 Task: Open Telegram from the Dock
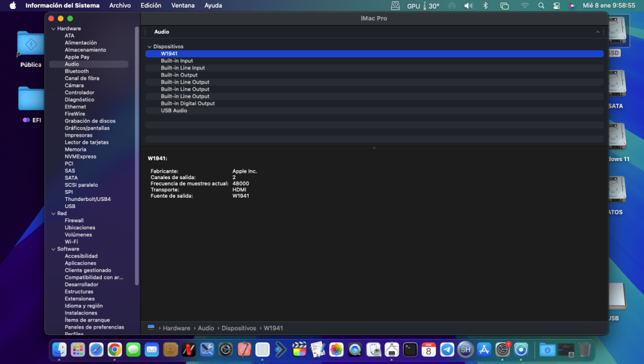point(447,350)
